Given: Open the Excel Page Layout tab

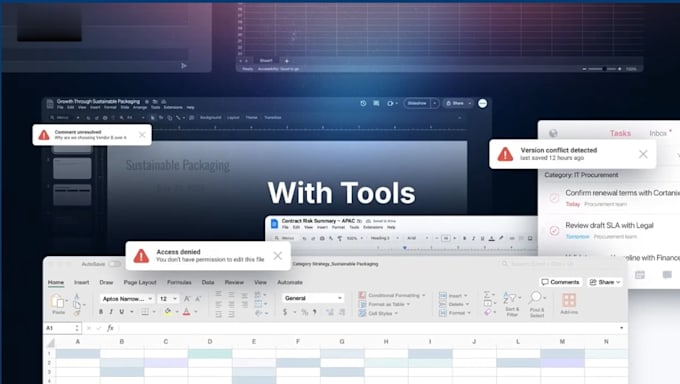Looking at the screenshot, I should coord(140,282).
